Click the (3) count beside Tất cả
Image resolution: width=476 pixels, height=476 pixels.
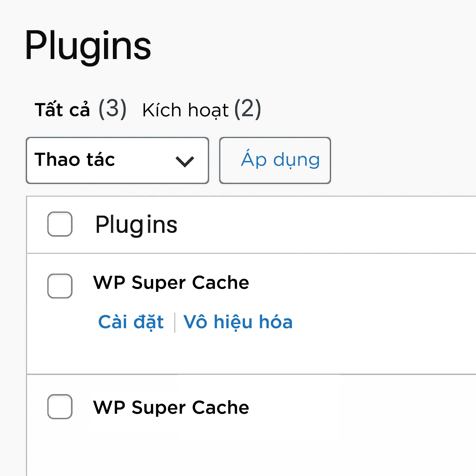click(x=113, y=109)
